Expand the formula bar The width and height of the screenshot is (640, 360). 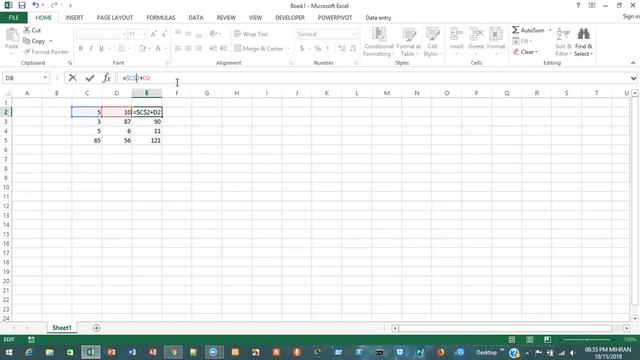[633, 78]
